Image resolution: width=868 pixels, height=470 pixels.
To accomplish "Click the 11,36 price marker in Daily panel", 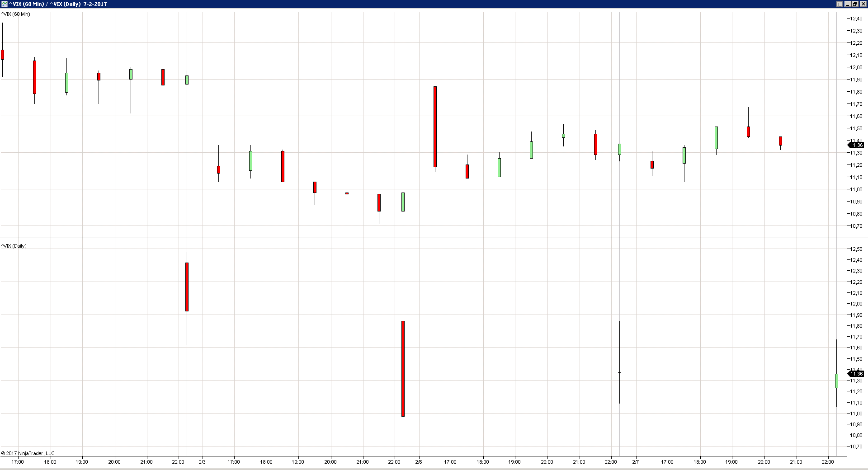I will [855, 374].
